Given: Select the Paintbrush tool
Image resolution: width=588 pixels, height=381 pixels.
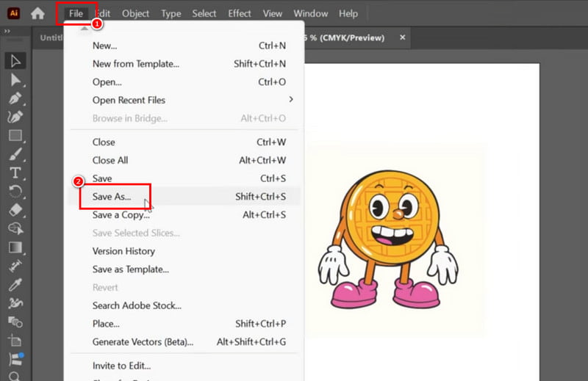Looking at the screenshot, I should [15, 154].
